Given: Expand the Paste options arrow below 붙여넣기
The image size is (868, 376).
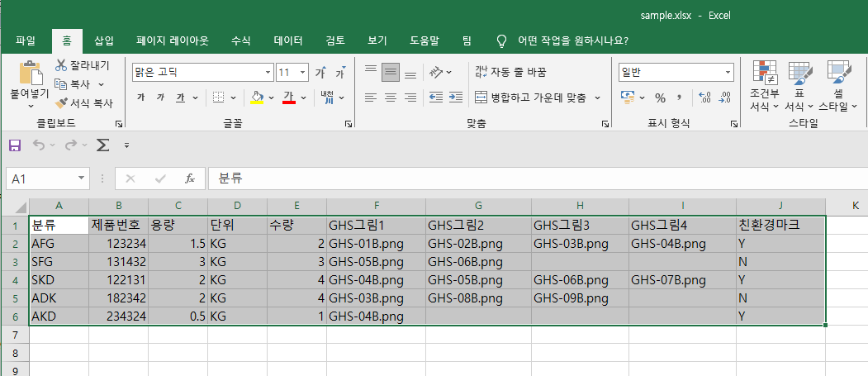Looking at the screenshot, I should point(31,106).
